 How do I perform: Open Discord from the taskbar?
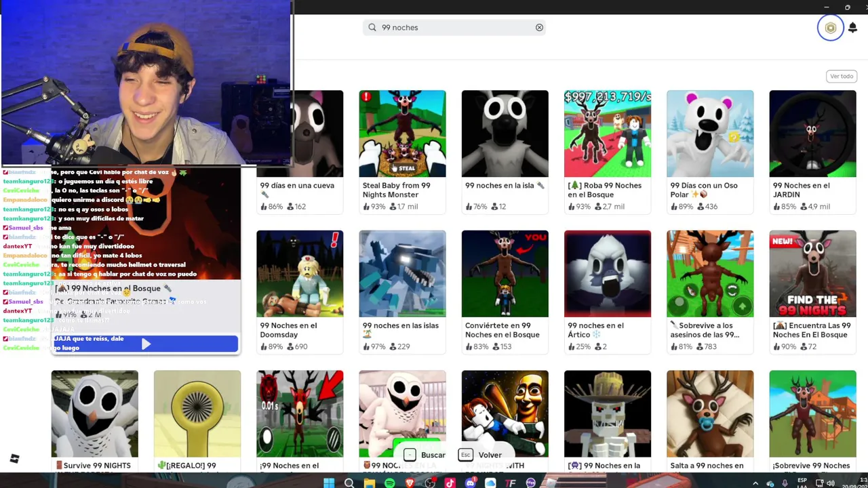(471, 483)
